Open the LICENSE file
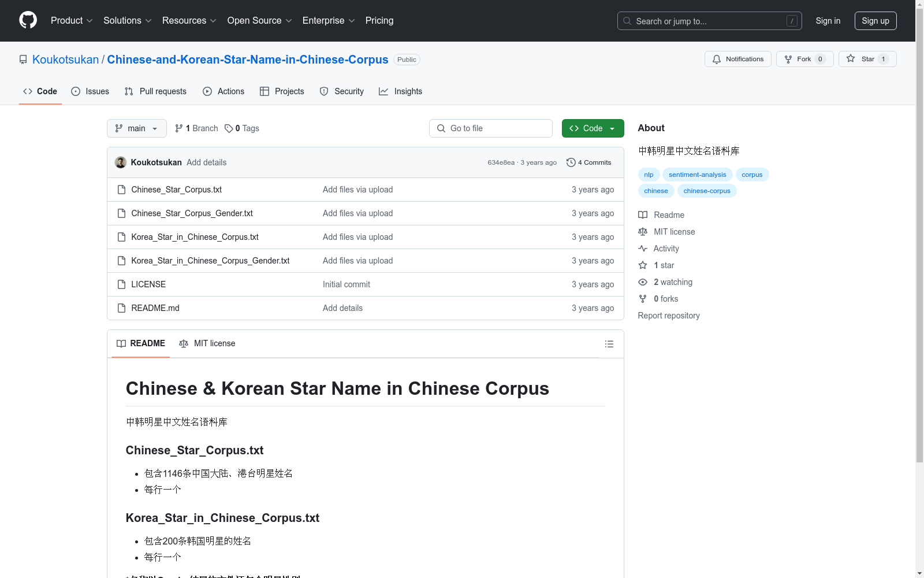The height and width of the screenshot is (578, 924). tap(148, 284)
